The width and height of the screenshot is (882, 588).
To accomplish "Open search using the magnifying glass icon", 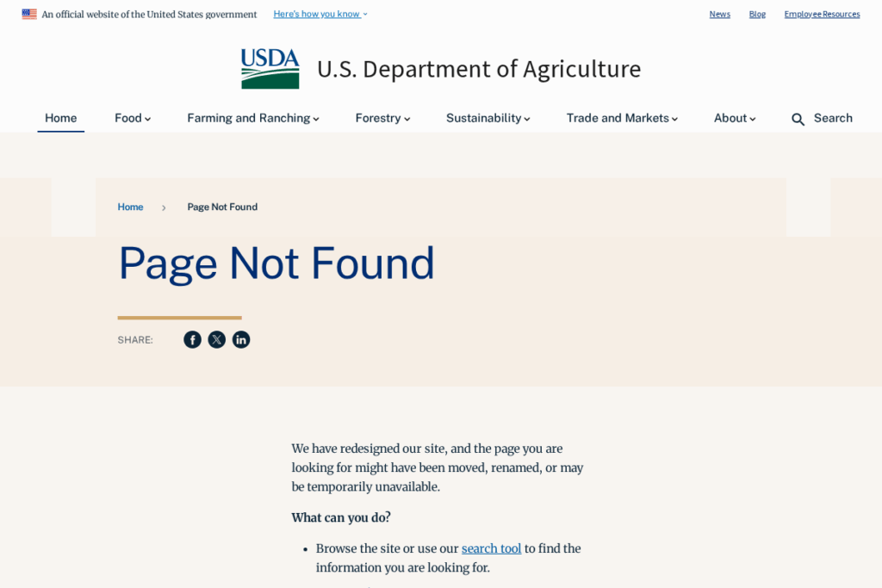I will (798, 119).
